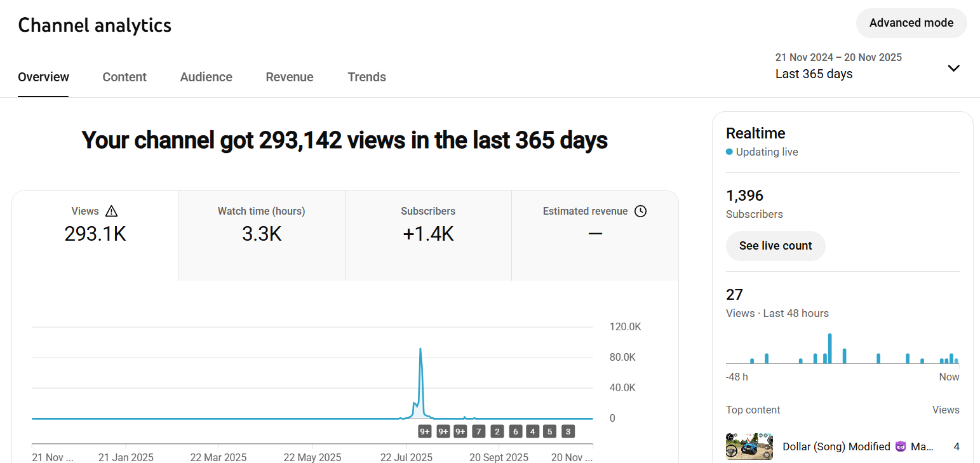Click the clock icon next to Estimated revenue
Viewport: 980px width, 463px height.
click(x=640, y=211)
